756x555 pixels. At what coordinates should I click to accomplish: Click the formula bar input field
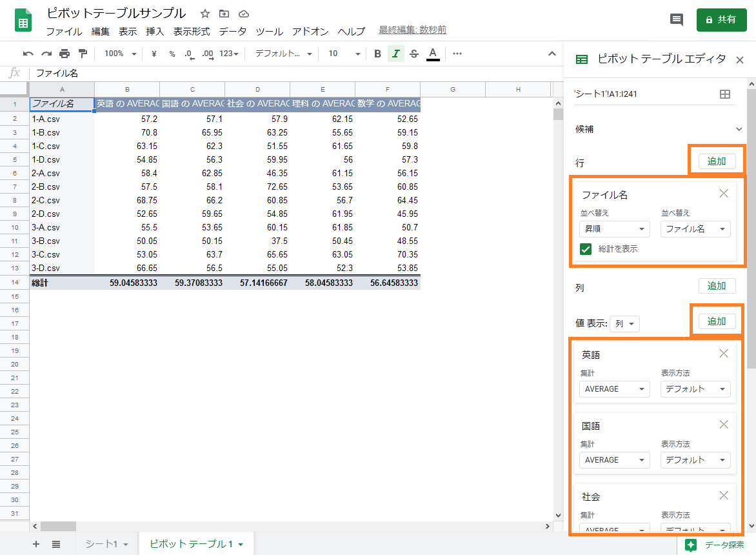click(x=290, y=73)
